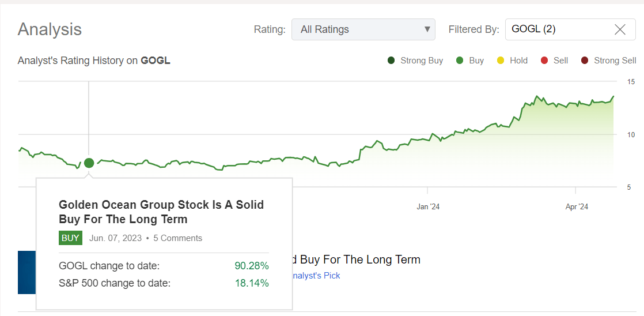
Task: Click the Analyst's Rating History on GOGL text
Action: (94, 61)
